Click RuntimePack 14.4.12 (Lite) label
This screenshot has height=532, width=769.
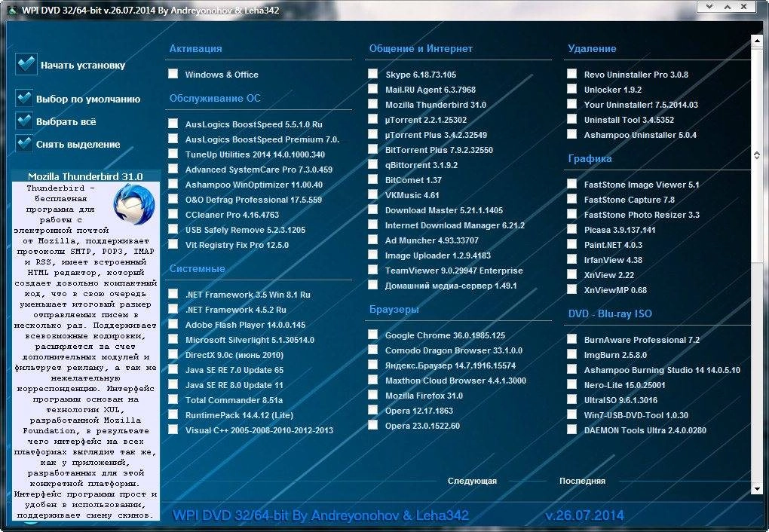pos(239,416)
